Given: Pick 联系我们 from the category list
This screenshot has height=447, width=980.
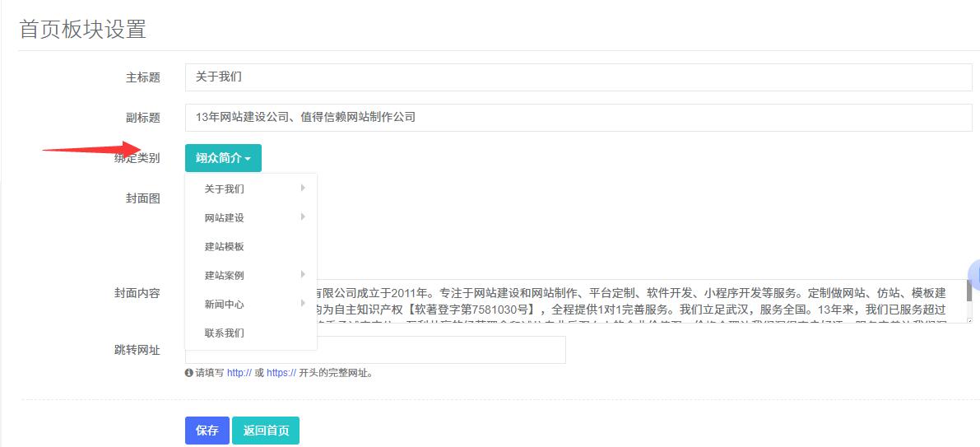Looking at the screenshot, I should coord(225,333).
